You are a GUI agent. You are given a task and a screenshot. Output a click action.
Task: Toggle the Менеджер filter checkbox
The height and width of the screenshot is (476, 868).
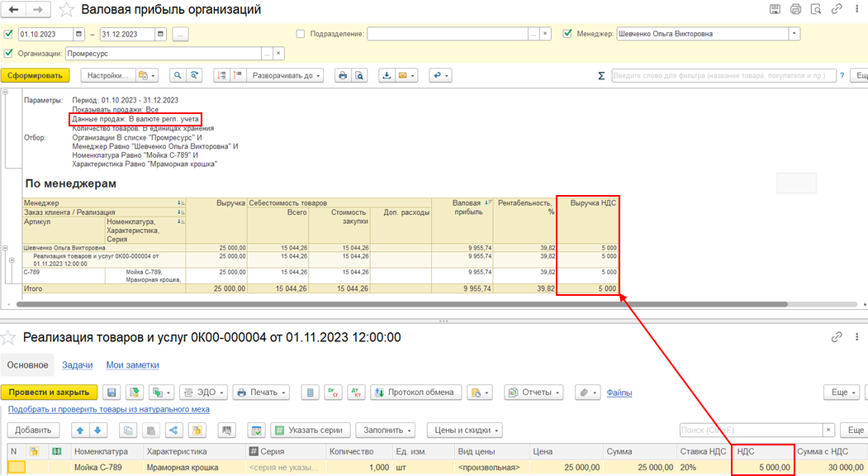(x=567, y=34)
